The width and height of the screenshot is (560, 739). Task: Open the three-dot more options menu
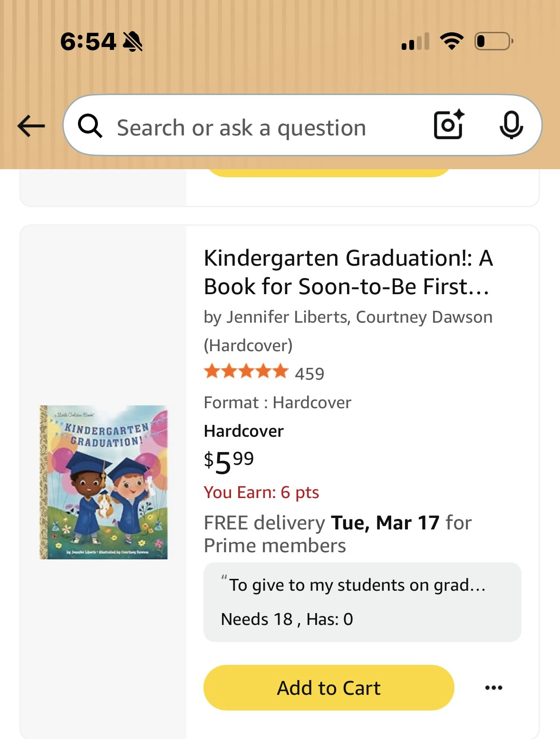pos(493,688)
